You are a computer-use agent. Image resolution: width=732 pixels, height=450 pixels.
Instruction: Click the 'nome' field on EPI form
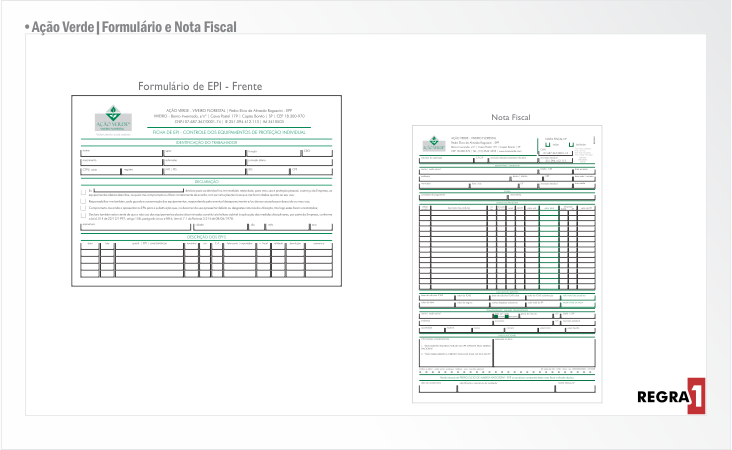(x=121, y=153)
